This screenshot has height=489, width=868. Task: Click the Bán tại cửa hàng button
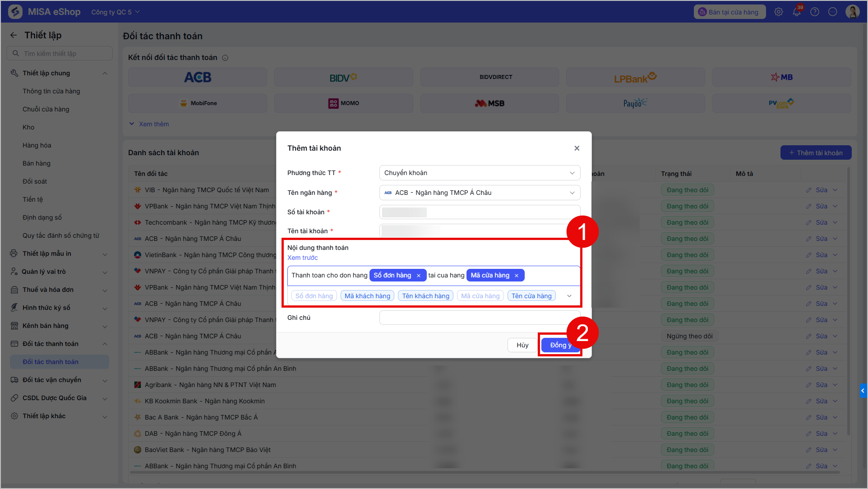point(729,12)
